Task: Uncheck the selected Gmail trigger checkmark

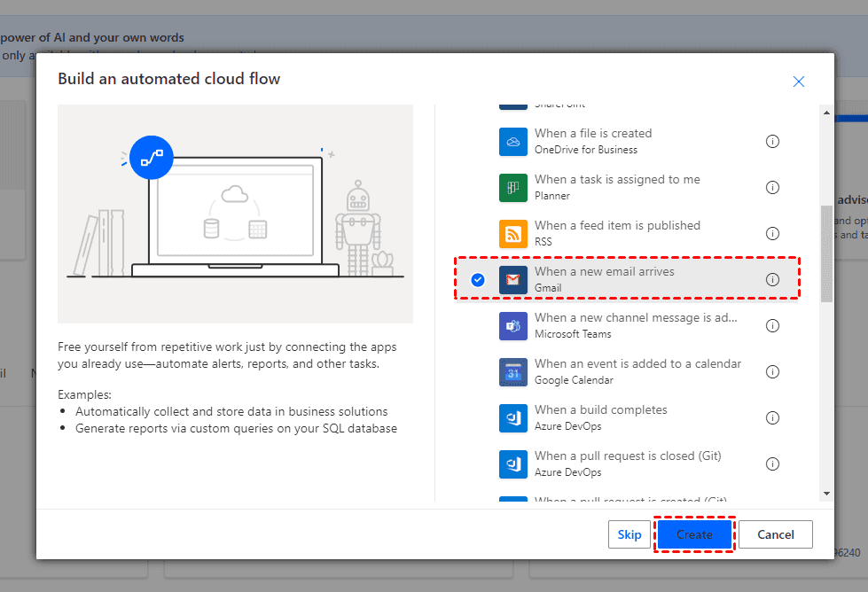Action: [478, 280]
